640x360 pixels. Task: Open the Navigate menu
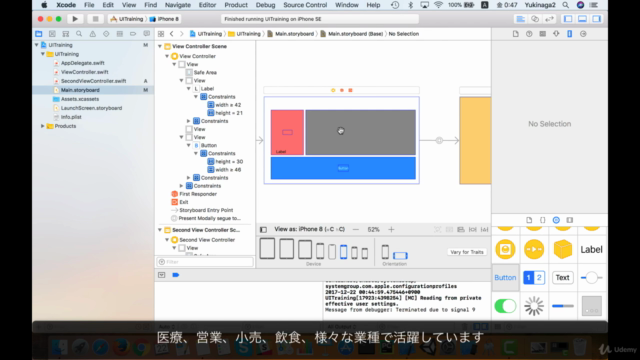pyautogui.click(x=178, y=5)
